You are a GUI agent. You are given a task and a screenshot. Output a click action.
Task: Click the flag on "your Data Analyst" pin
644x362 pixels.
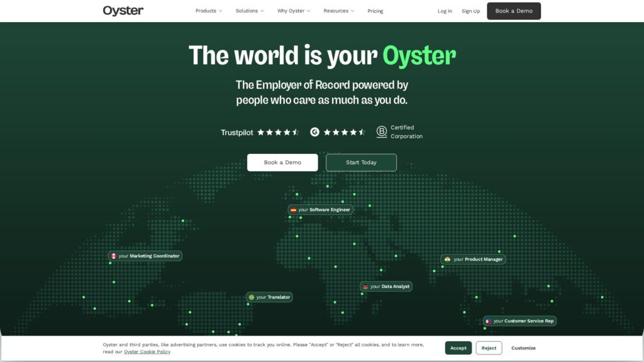367,286
